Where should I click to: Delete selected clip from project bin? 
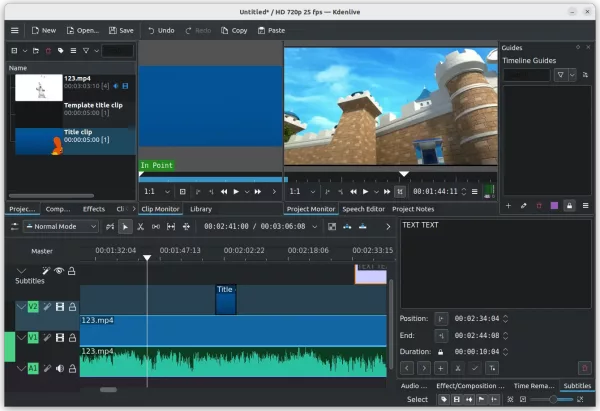[x=48, y=51]
